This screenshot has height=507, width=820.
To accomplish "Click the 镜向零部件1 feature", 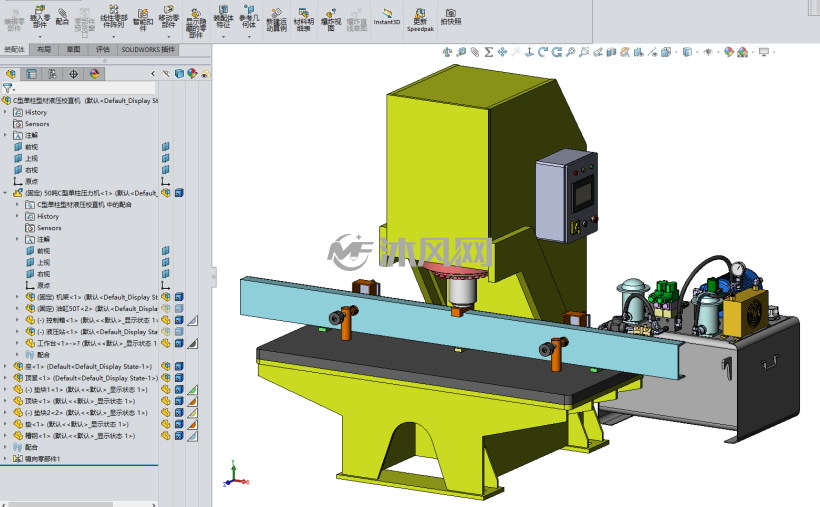I will [37, 459].
